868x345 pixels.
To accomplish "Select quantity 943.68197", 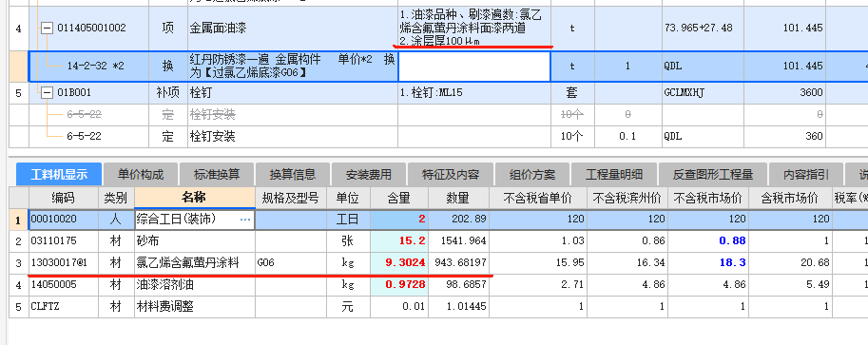I will [458, 263].
